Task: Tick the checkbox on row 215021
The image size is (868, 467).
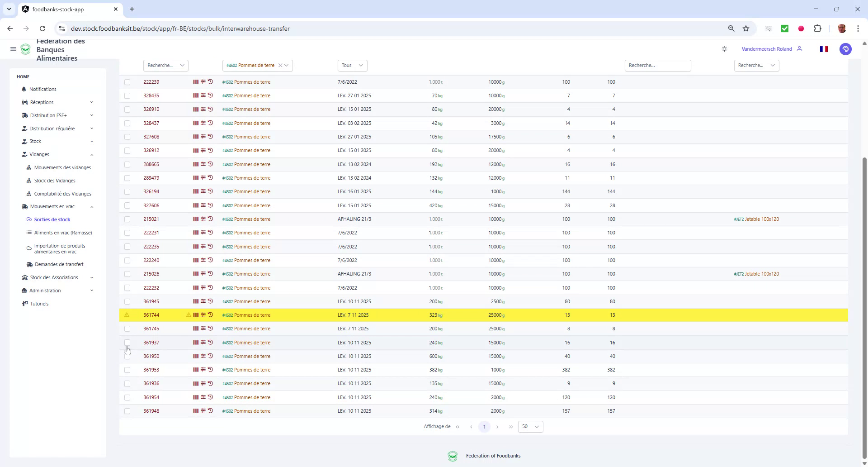Action: 127,219
